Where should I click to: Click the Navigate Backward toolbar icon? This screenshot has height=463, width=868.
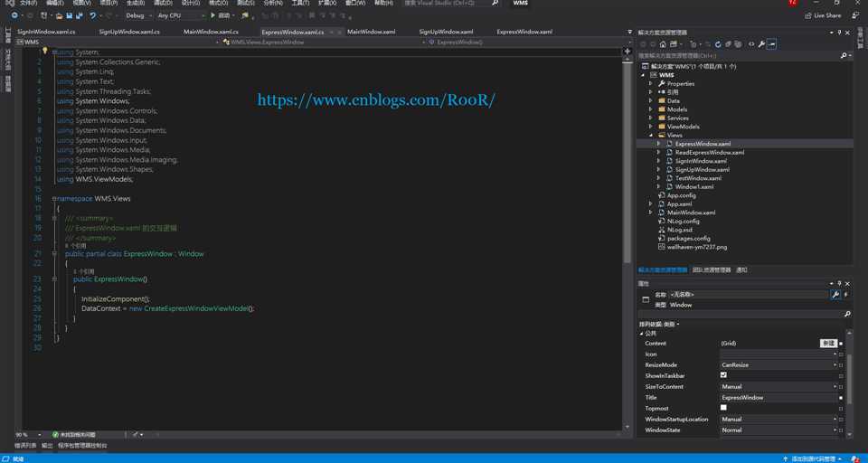pos(14,15)
